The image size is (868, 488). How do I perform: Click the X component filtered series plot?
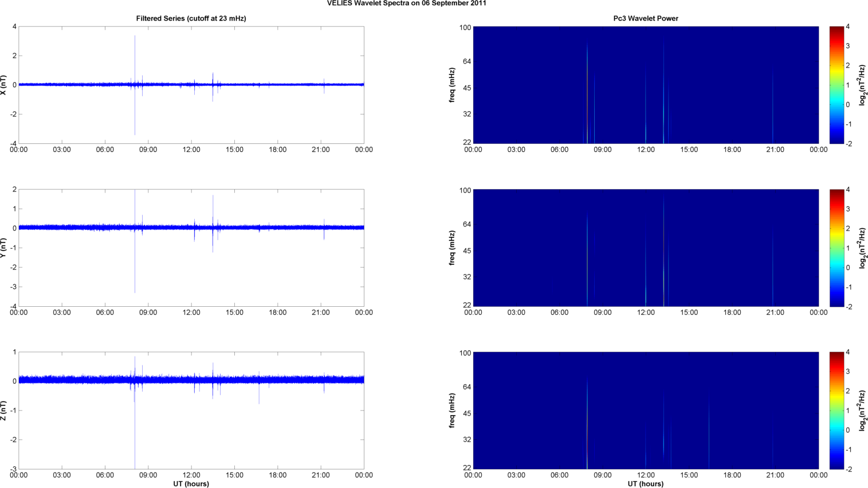pos(191,85)
